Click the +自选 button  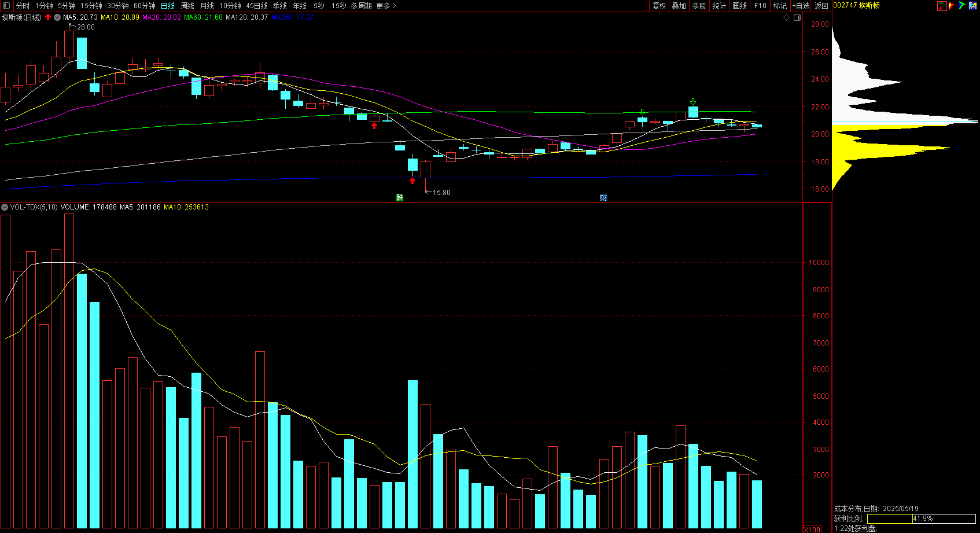pyautogui.click(x=801, y=6)
